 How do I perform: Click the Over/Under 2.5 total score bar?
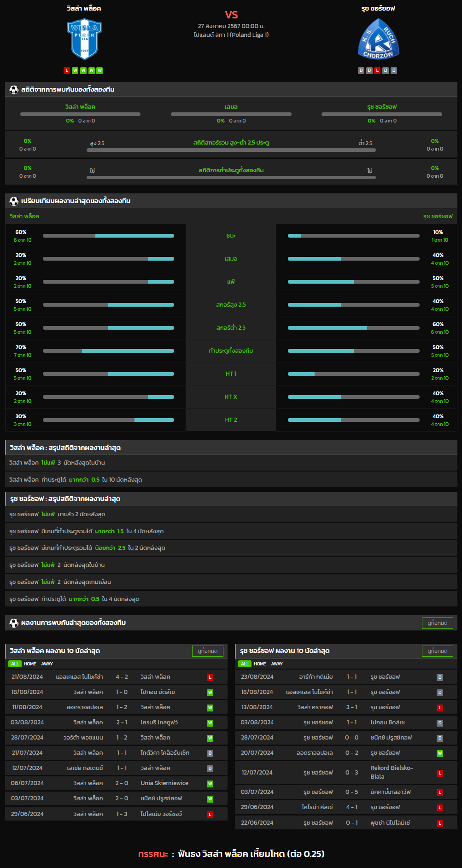[231, 150]
